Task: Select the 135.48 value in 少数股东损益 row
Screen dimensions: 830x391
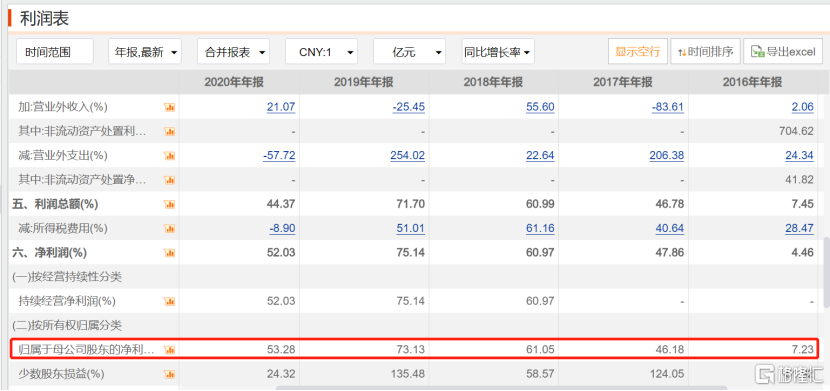Action: point(408,374)
